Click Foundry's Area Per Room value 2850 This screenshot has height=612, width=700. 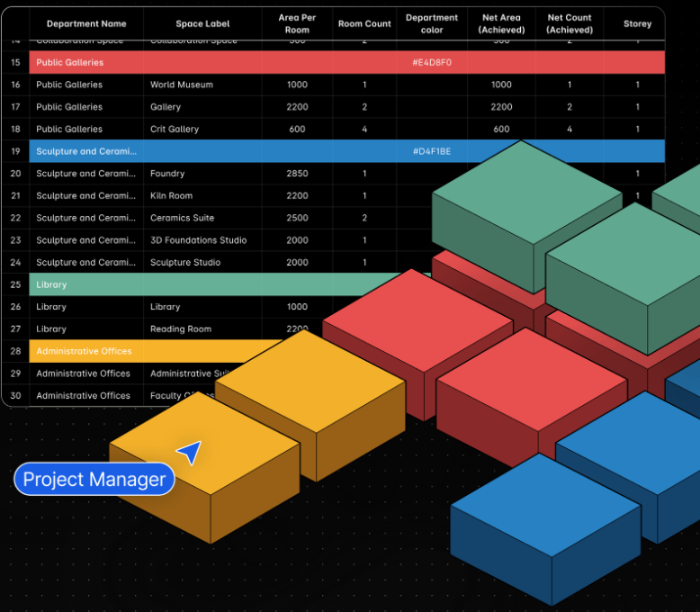297,174
